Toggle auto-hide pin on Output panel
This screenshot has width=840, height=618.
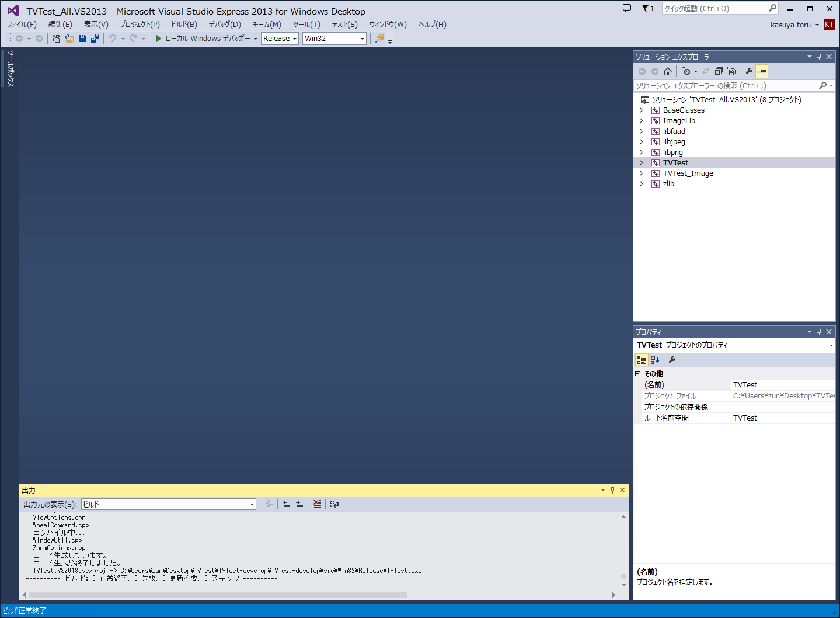(x=612, y=490)
